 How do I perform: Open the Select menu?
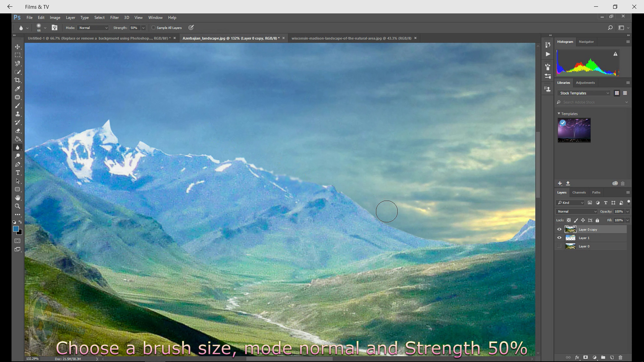coord(99,17)
